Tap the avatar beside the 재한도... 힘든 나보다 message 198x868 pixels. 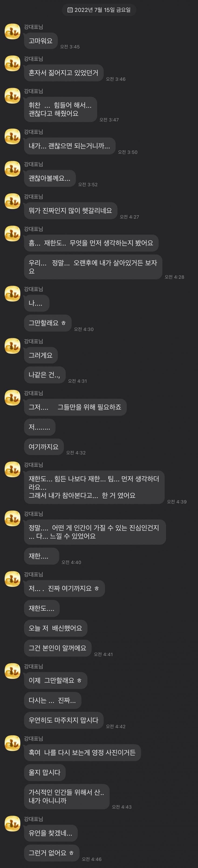click(13, 469)
